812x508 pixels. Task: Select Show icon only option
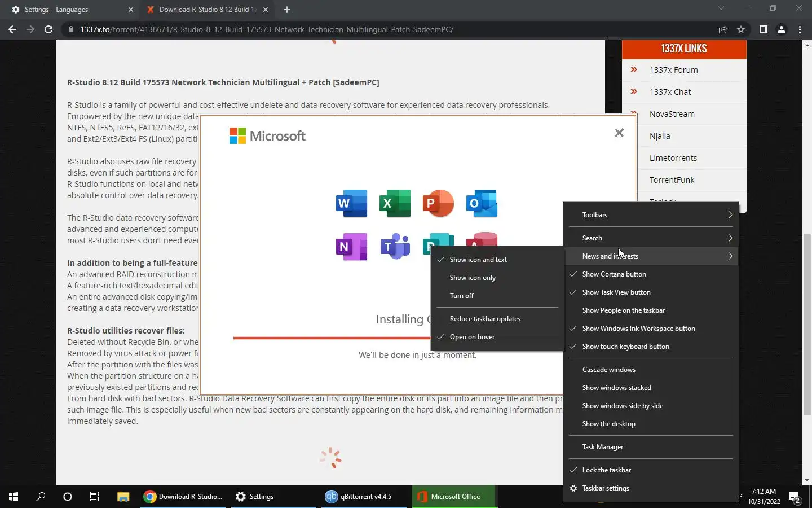(x=497, y=278)
